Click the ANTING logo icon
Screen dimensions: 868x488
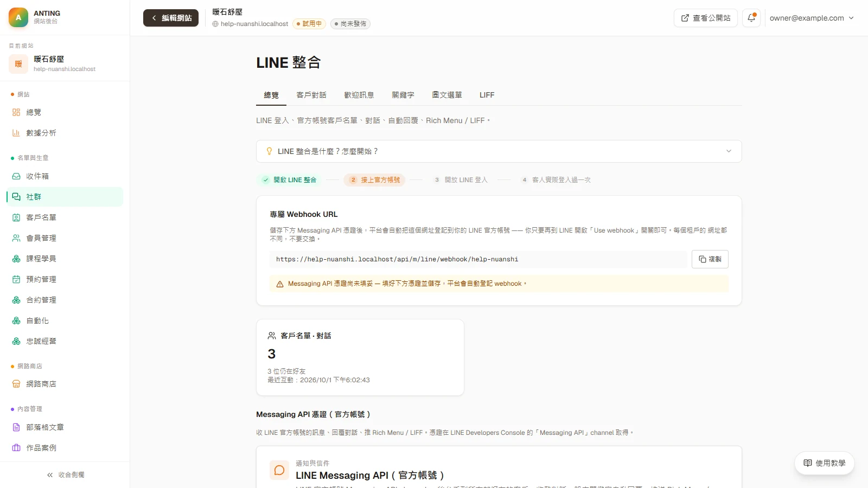(18, 17)
